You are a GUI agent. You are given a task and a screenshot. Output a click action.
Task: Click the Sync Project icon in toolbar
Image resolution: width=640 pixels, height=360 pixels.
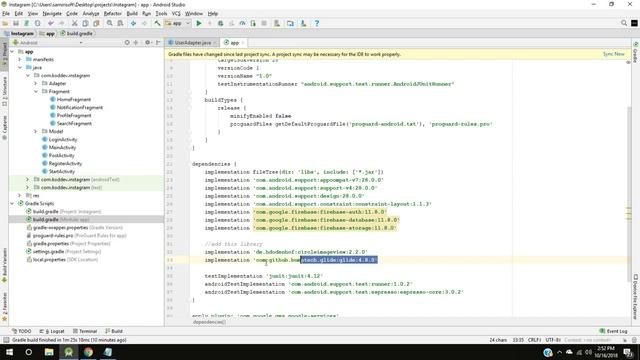pos(27,23)
